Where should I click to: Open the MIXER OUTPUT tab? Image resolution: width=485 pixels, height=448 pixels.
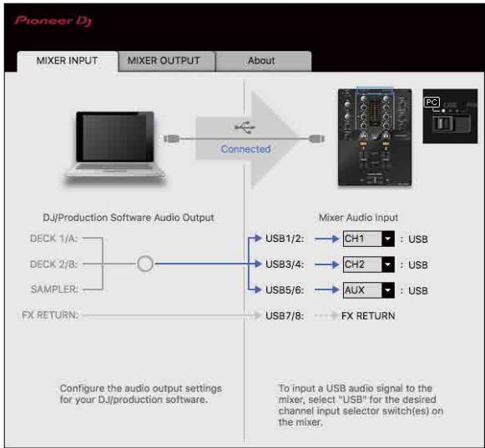[166, 61]
